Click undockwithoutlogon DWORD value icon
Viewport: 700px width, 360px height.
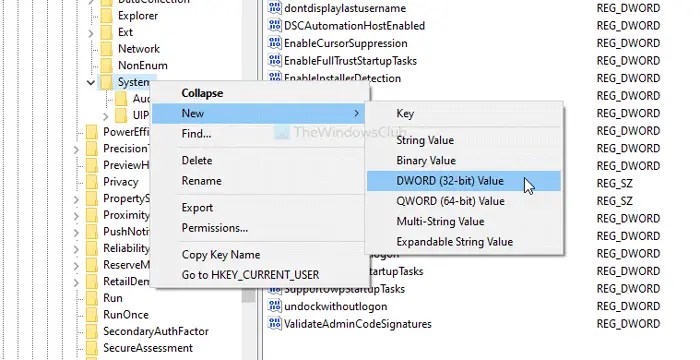[275, 306]
